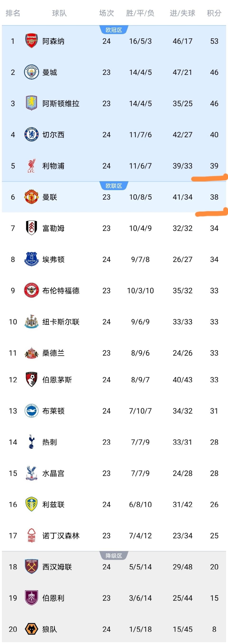The height and width of the screenshot is (644, 228).
Task: Open the Chelsea club logo
Action: (x=31, y=135)
